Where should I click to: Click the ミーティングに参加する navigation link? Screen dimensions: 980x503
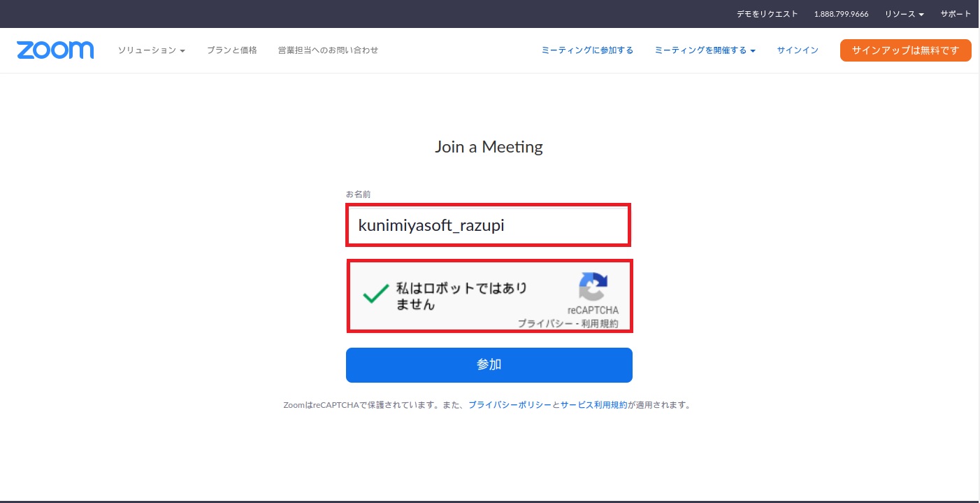point(587,50)
